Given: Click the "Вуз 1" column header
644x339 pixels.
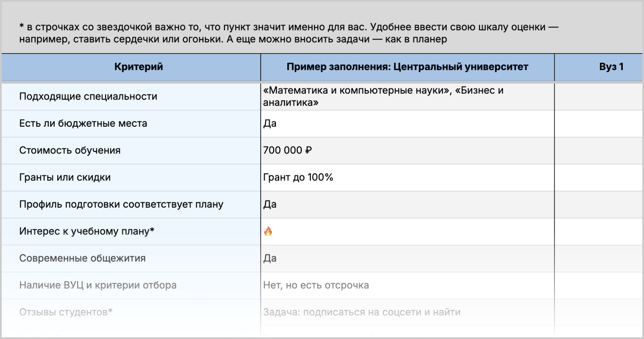Looking at the screenshot, I should pos(611,67).
